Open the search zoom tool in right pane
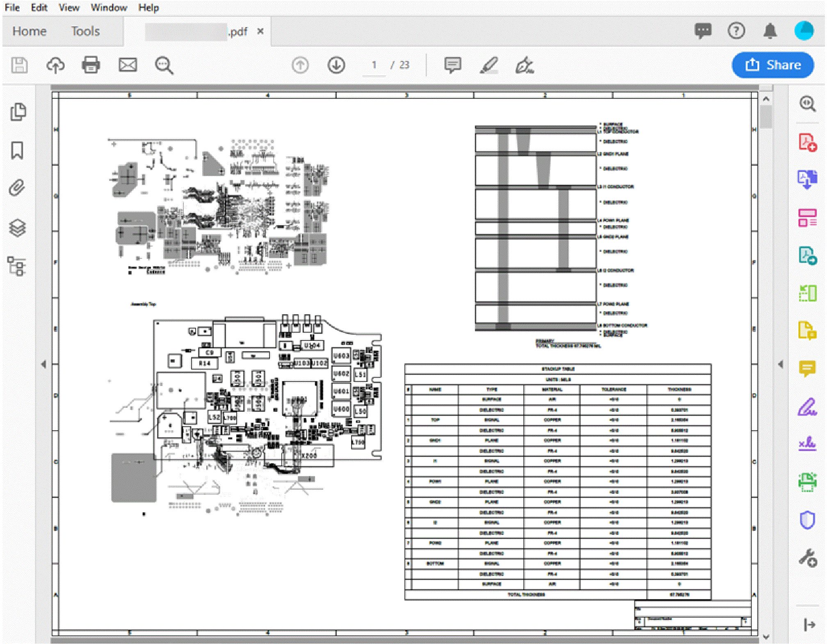The width and height of the screenshot is (831, 644). (x=808, y=104)
